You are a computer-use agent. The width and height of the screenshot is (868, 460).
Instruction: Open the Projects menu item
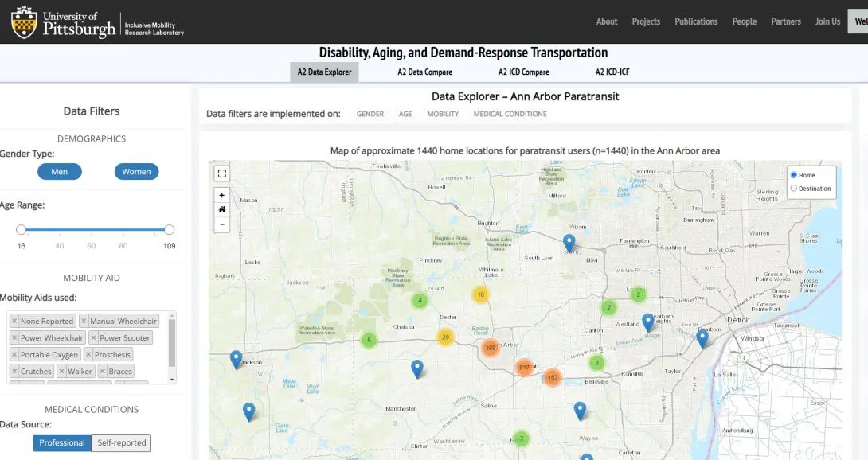click(646, 21)
